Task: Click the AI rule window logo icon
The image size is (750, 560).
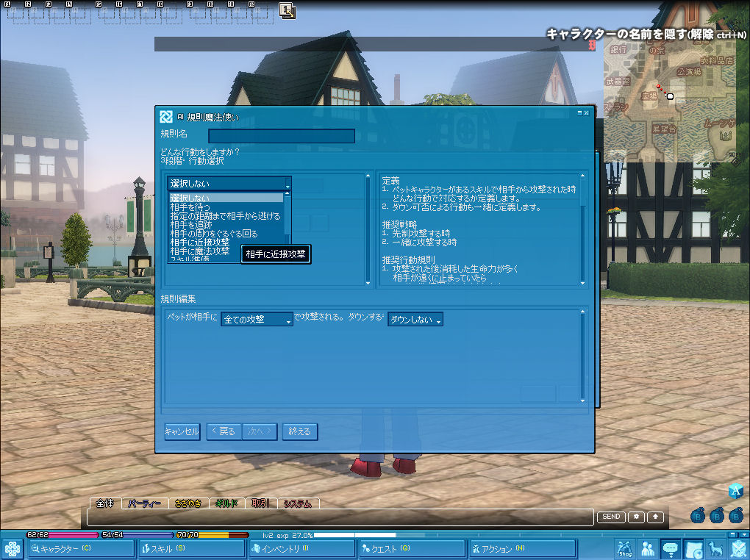Action: pos(166,116)
